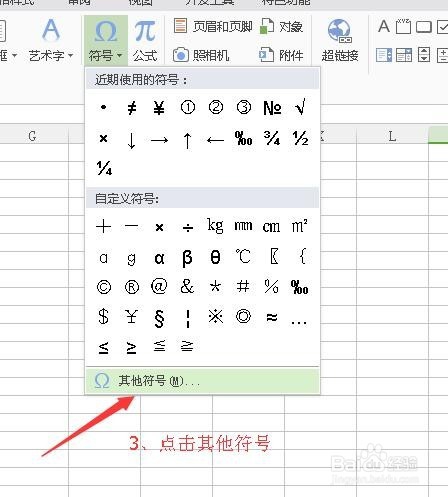The height and width of the screenshot is (497, 448).
Task: Insert the β beta symbol
Action: coord(187,258)
